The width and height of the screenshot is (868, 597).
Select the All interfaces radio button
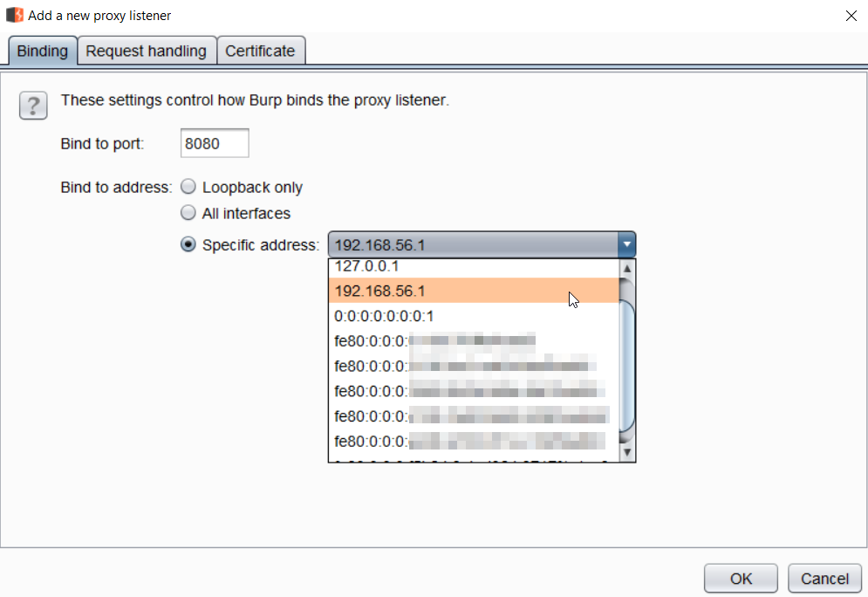click(188, 213)
